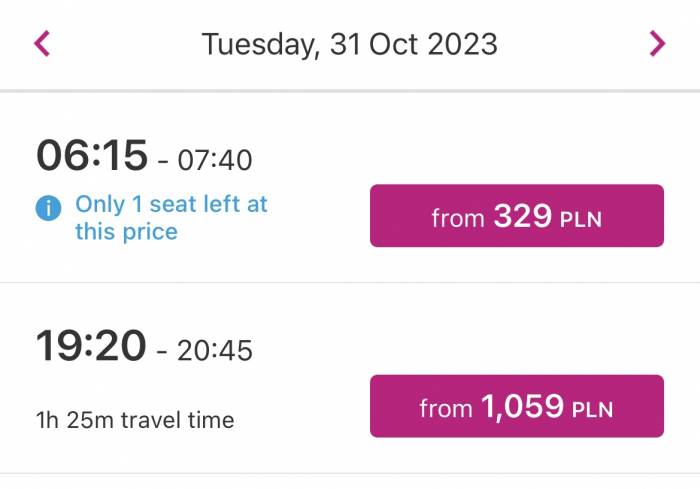Tap the 19:20 departure time

pos(91,346)
